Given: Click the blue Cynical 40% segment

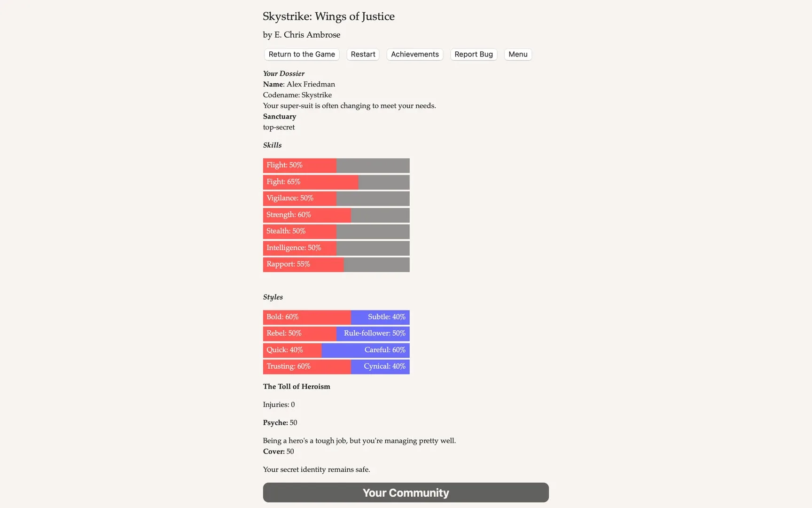Looking at the screenshot, I should coord(380,366).
